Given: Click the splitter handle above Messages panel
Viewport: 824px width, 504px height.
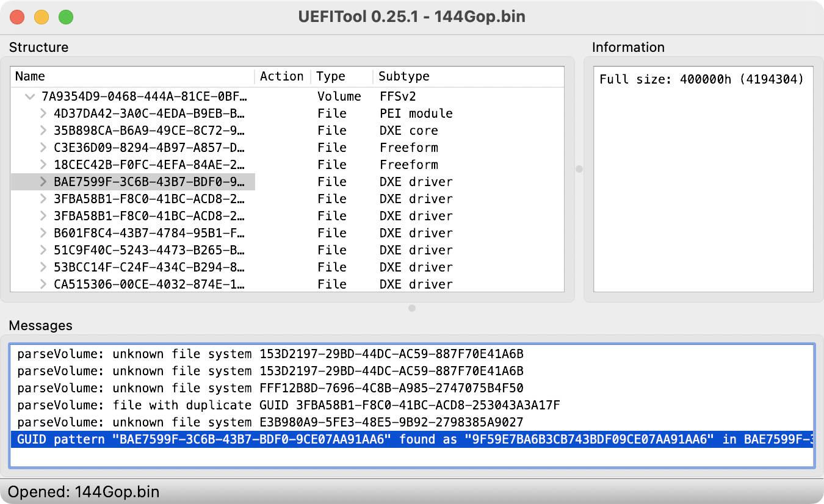Looking at the screenshot, I should tap(412, 308).
